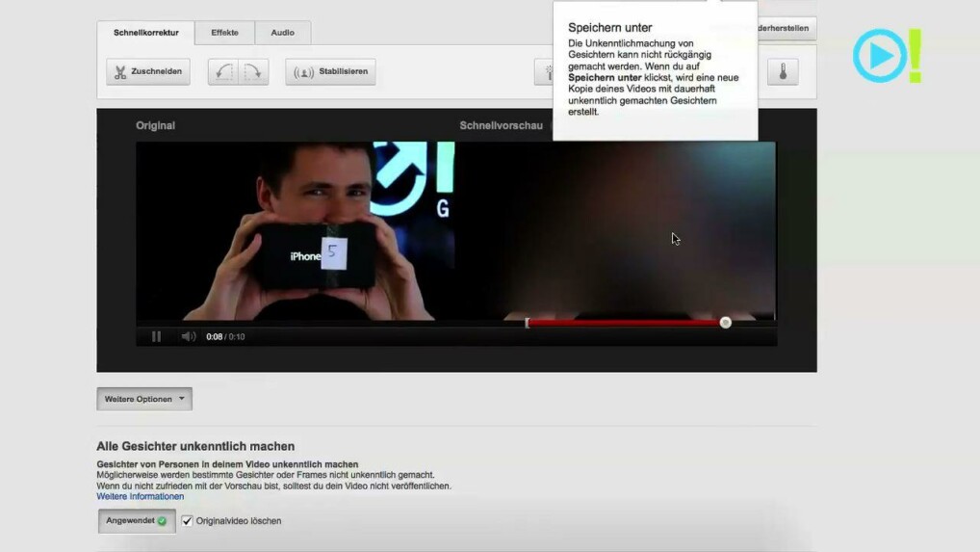Click the Stabilisieren button
This screenshot has height=552, width=980.
pos(330,72)
